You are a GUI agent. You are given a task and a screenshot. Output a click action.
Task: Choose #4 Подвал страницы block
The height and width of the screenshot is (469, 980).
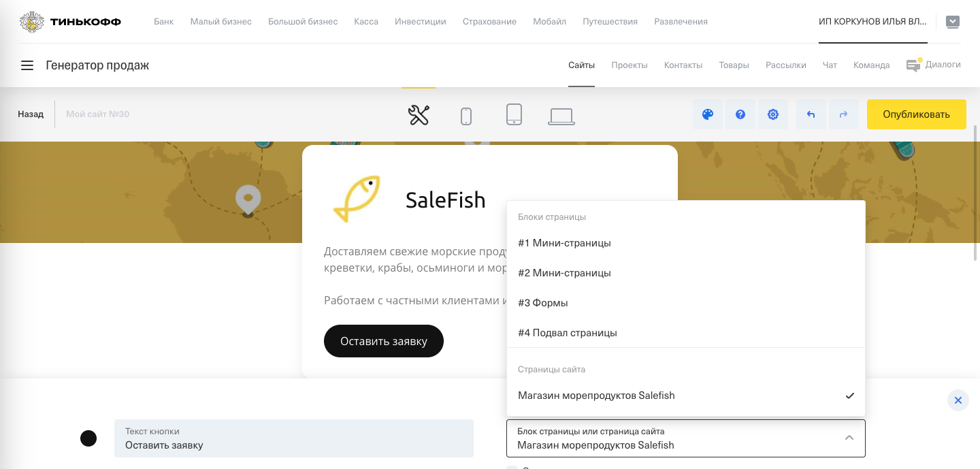coord(686,333)
